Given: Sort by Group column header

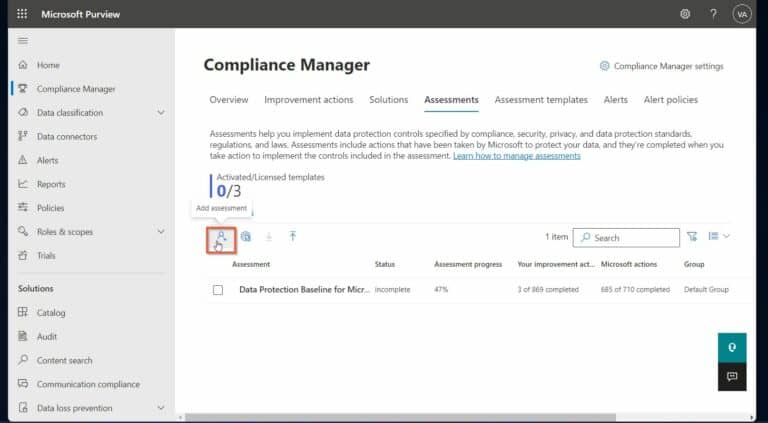Looking at the screenshot, I should (694, 264).
